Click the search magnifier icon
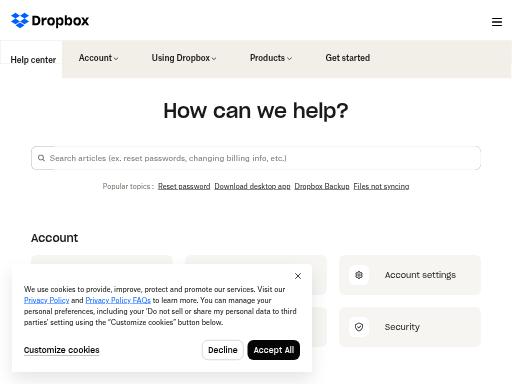This screenshot has width=512, height=384. coord(41,158)
